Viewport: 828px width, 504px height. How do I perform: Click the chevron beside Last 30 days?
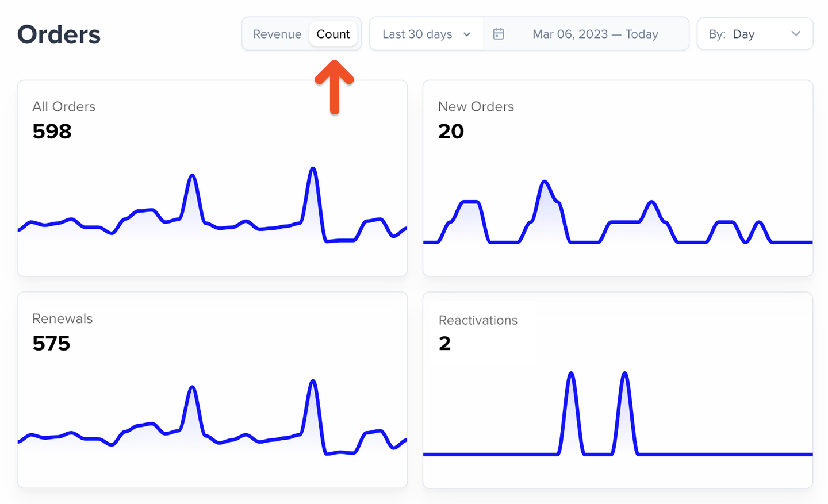[x=467, y=34]
